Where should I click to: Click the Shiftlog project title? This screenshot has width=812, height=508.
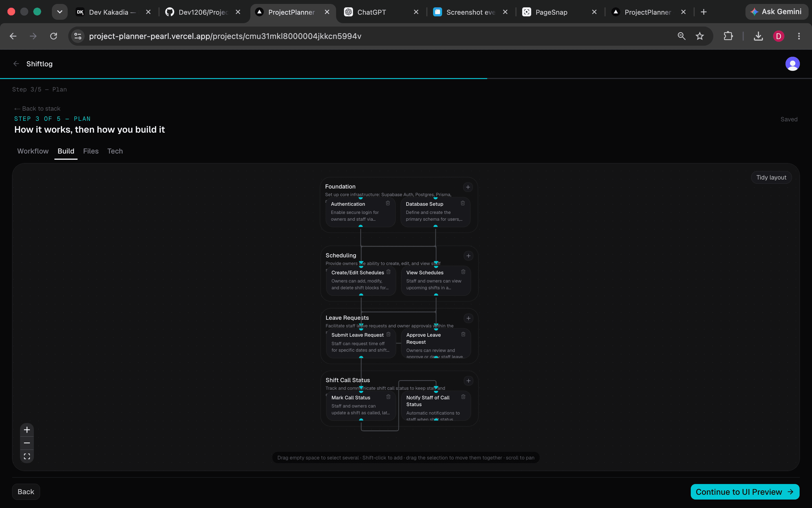[39, 64]
